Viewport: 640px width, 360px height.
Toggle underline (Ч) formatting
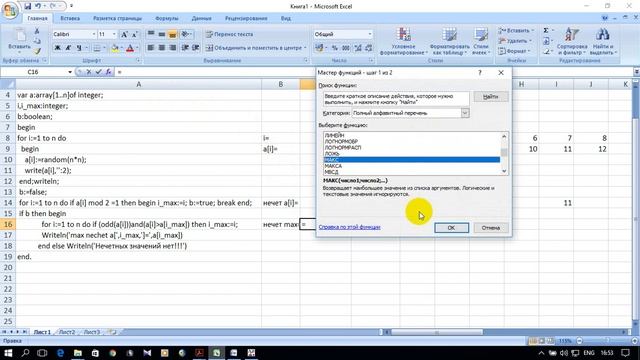pos(79,48)
